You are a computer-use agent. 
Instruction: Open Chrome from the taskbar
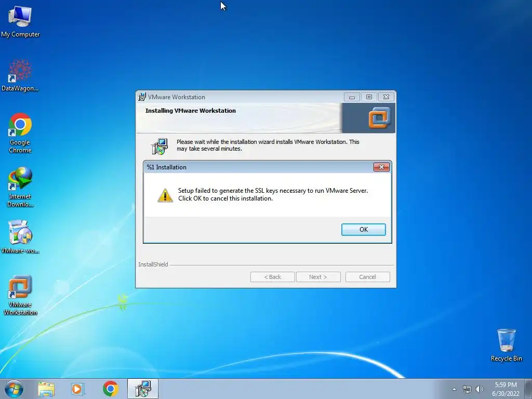(110, 389)
